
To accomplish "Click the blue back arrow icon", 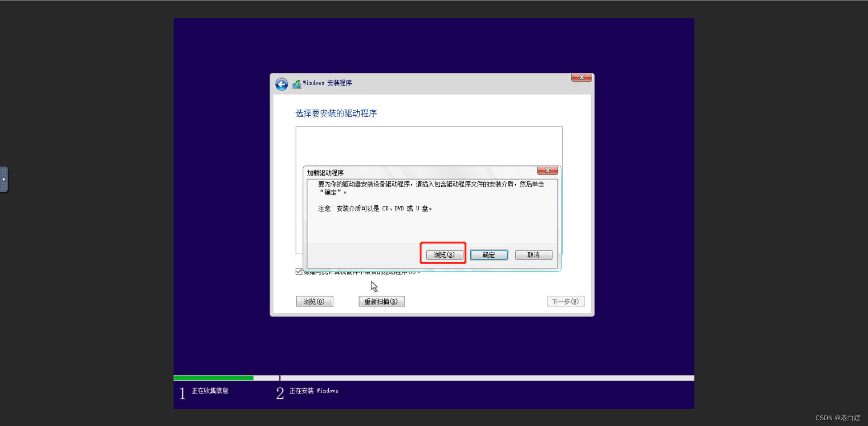I will [282, 84].
